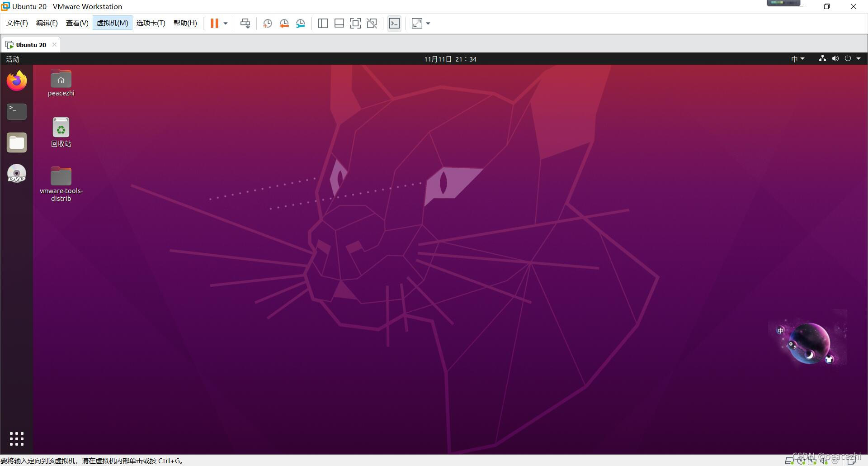Enter full screen mode from toolbar

[355, 24]
